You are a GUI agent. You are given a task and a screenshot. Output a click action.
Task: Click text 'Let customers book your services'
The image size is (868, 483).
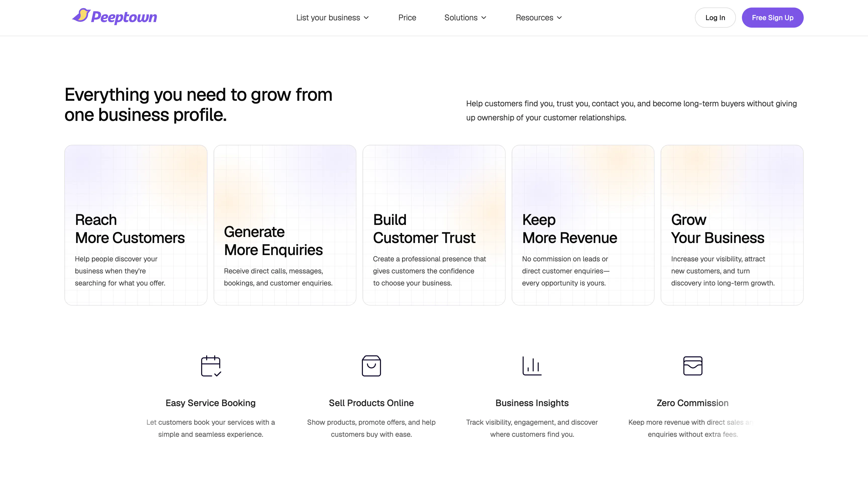point(211,428)
